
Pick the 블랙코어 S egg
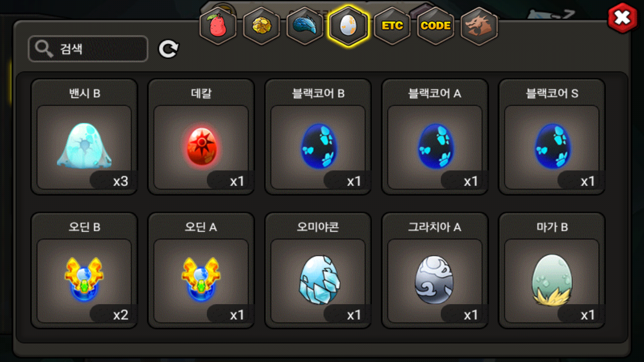tap(551, 137)
